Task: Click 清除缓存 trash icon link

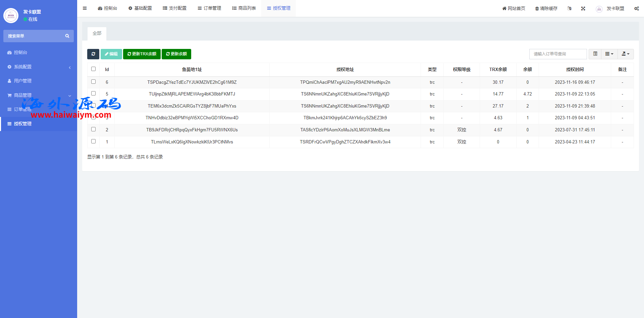Action: pyautogui.click(x=546, y=9)
